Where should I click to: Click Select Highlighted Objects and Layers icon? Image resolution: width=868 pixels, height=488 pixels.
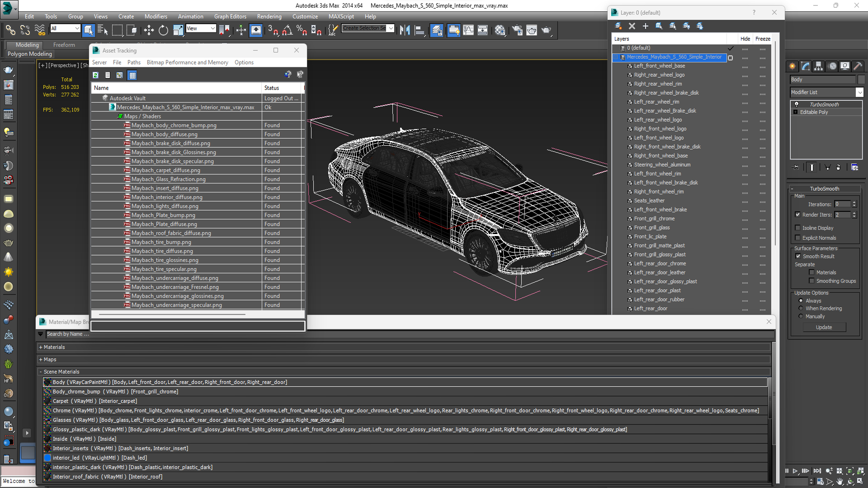(x=659, y=26)
